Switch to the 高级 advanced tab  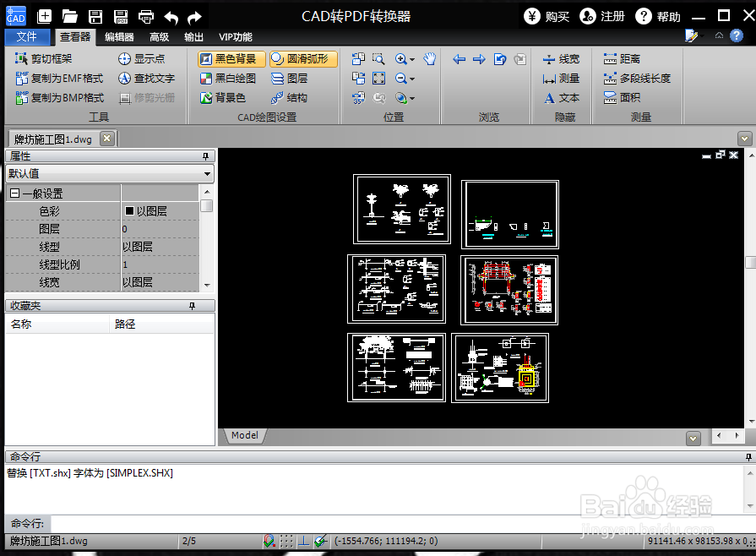point(159,37)
